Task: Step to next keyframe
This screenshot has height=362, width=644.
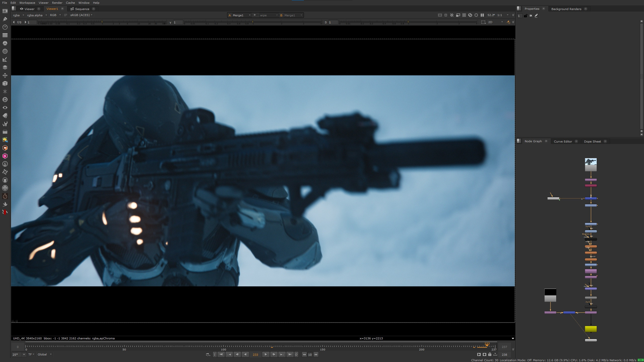Action: 282,354
